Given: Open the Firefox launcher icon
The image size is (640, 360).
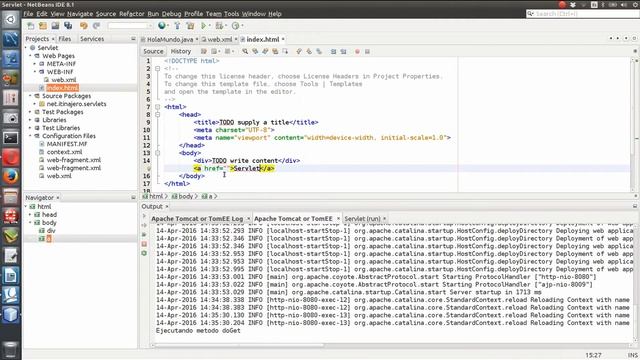Looking at the screenshot, I should pos(11,177).
